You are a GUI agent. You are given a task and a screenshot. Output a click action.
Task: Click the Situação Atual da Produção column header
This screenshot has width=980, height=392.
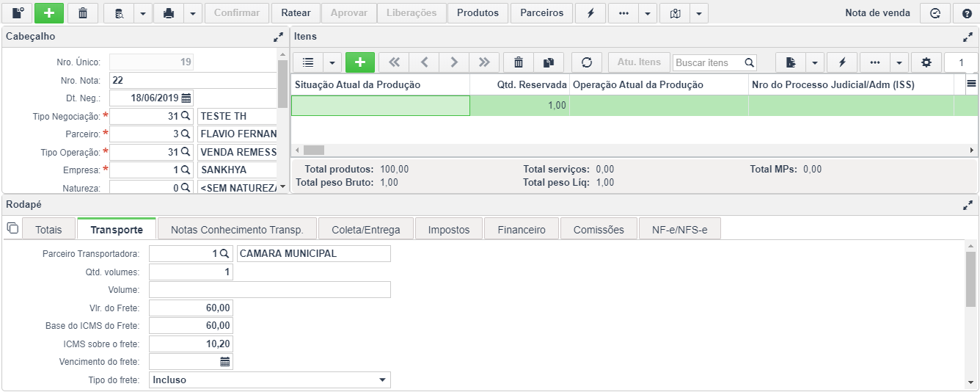(381, 84)
